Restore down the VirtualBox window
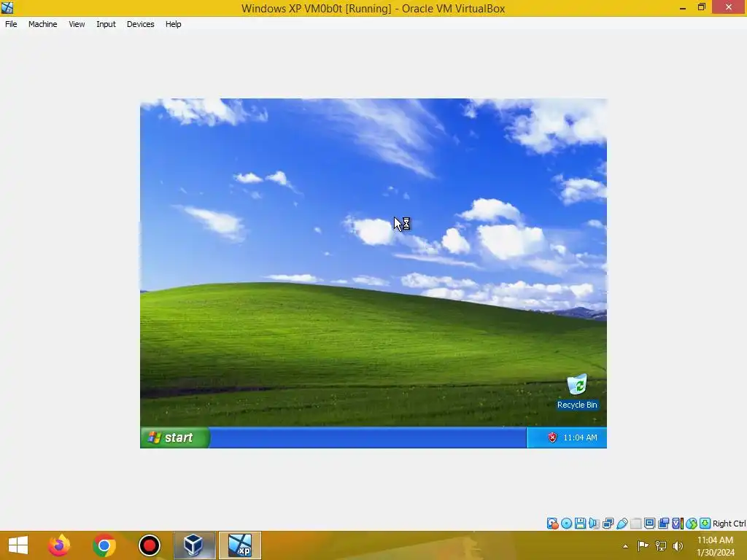 coord(702,7)
